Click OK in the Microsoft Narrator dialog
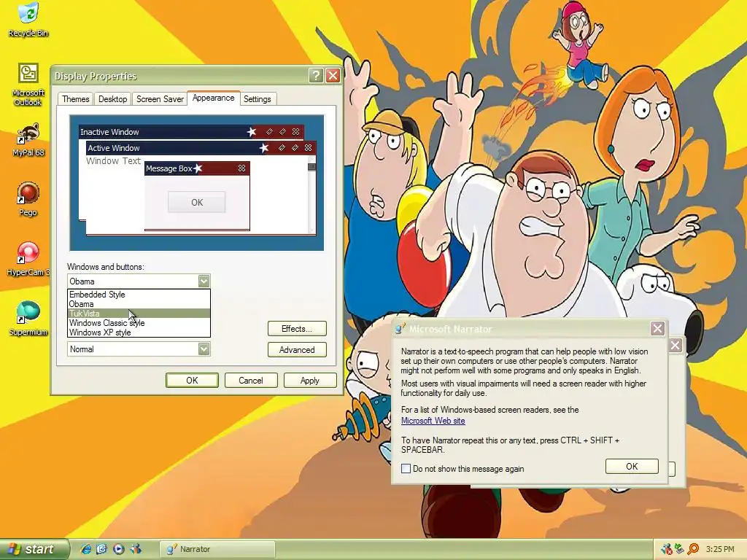Screen dimensions: 747x560 (632, 466)
